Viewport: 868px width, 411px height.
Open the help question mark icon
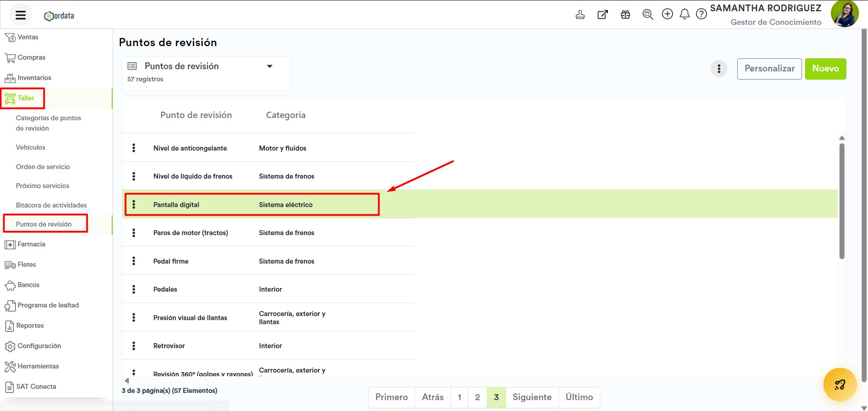tap(701, 14)
